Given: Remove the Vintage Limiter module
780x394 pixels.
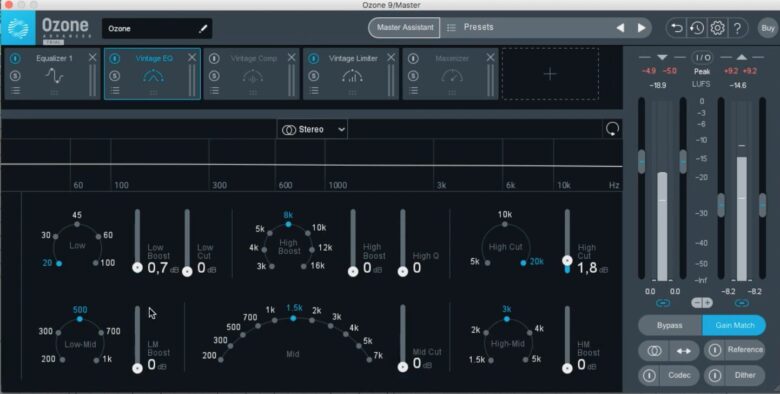Looking at the screenshot, I should click(391, 58).
